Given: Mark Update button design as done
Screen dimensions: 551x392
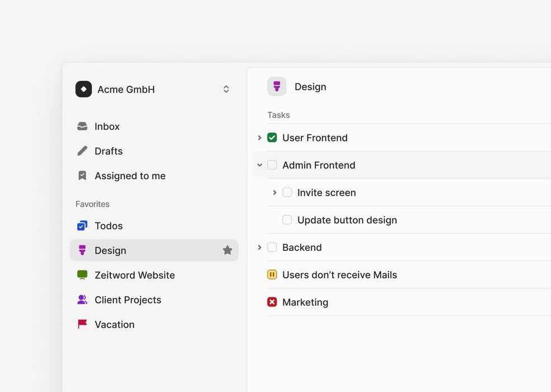Looking at the screenshot, I should coord(287,220).
